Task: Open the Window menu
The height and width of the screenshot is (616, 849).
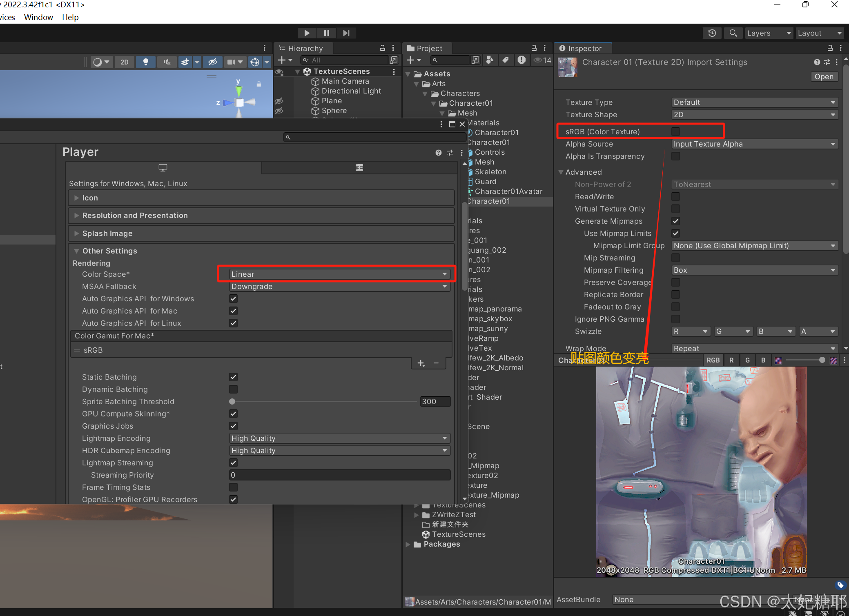Action: click(x=38, y=17)
